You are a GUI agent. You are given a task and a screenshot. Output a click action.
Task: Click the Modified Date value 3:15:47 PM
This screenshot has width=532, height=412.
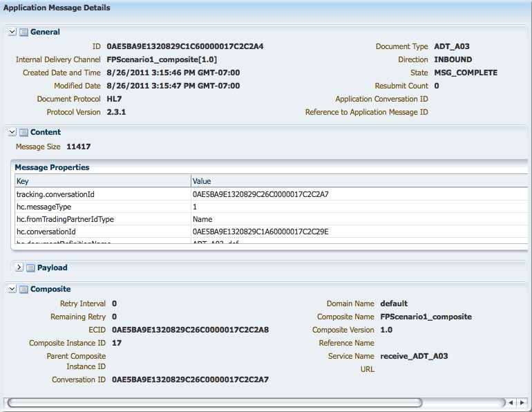pos(173,86)
